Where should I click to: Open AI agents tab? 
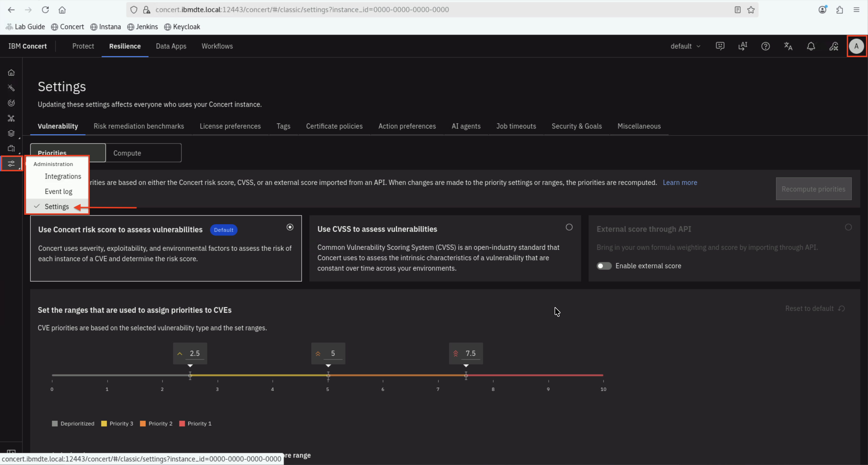coord(466,126)
